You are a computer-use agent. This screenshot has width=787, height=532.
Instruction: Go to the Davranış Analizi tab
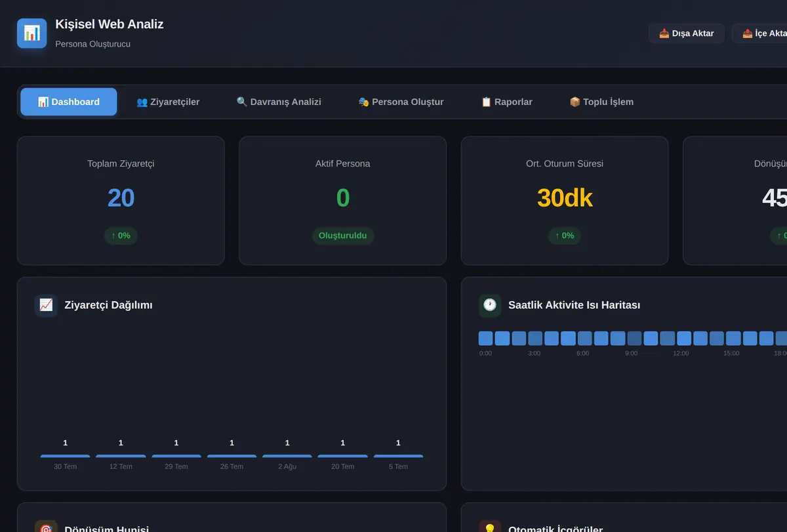tap(279, 102)
